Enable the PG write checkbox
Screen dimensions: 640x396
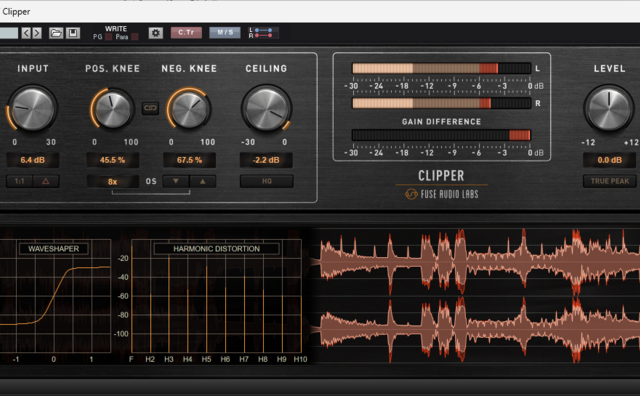click(x=109, y=37)
